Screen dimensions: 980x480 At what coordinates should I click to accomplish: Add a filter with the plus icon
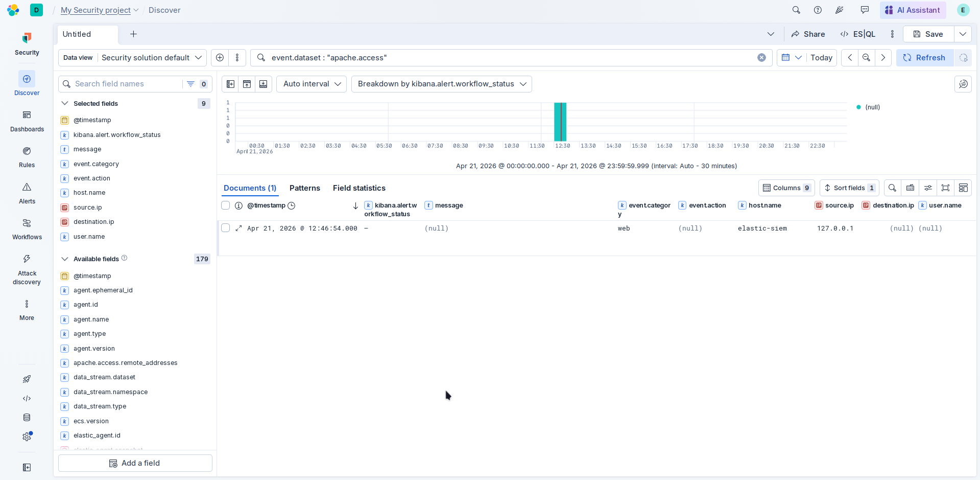click(220, 58)
